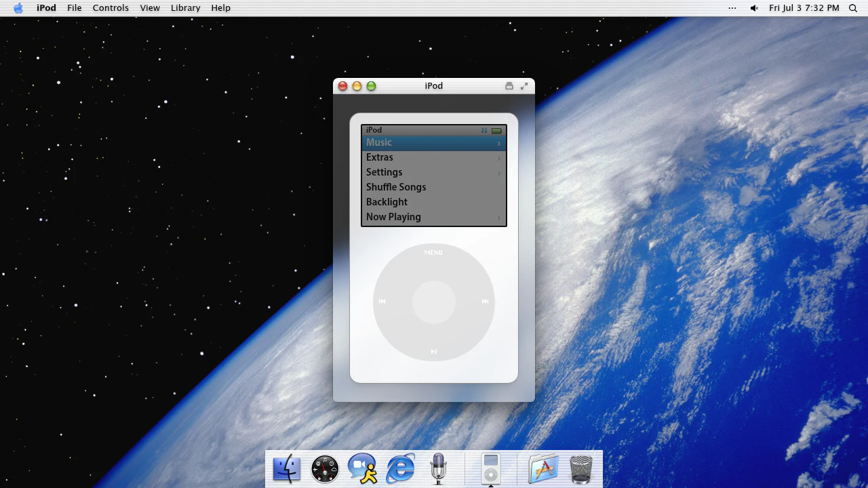Close the iPod window
The image size is (868, 488).
click(x=342, y=86)
